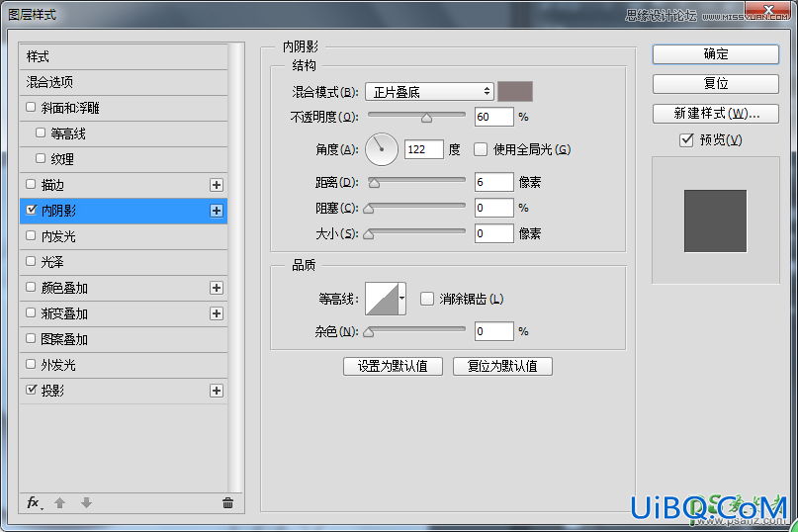Click the contour curve thumbnail
Viewport: 798px width, 532px height.
coord(383,299)
